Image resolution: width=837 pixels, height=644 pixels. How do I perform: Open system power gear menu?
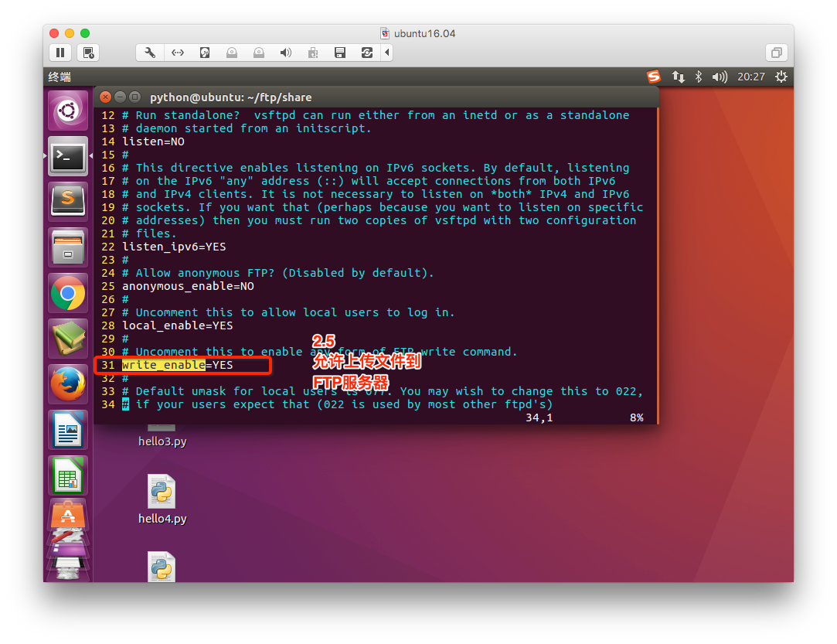(x=781, y=77)
